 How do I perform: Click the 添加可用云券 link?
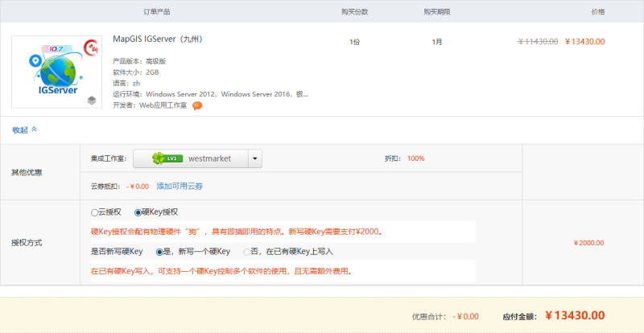[180, 186]
